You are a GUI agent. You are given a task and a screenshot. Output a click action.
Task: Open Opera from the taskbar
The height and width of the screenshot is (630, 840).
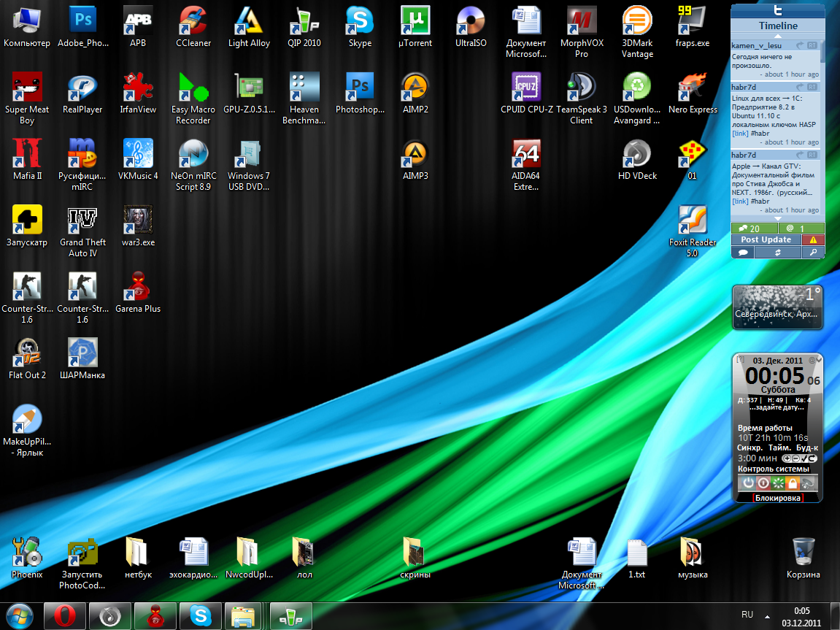point(64,616)
